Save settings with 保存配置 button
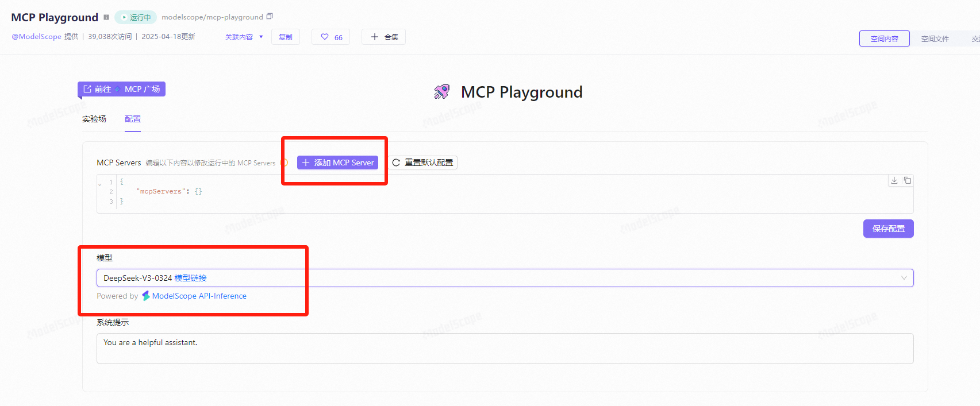 coord(888,229)
